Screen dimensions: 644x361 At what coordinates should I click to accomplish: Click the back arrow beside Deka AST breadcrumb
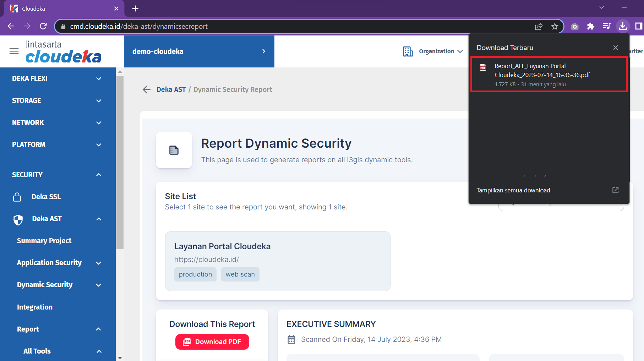tap(146, 89)
